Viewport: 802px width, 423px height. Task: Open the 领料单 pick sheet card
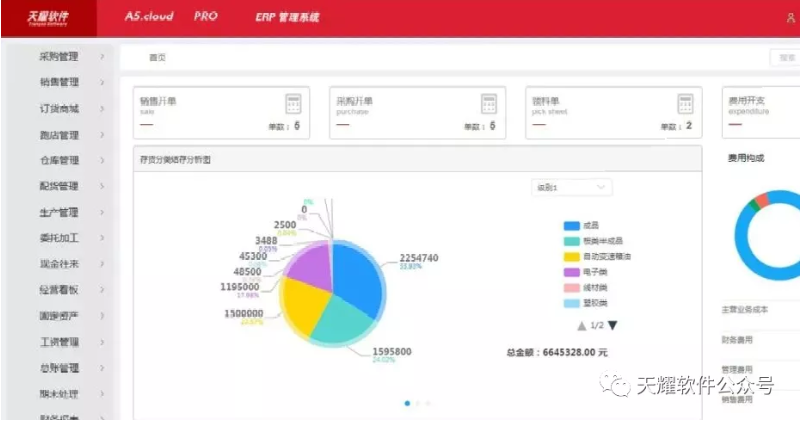614,113
